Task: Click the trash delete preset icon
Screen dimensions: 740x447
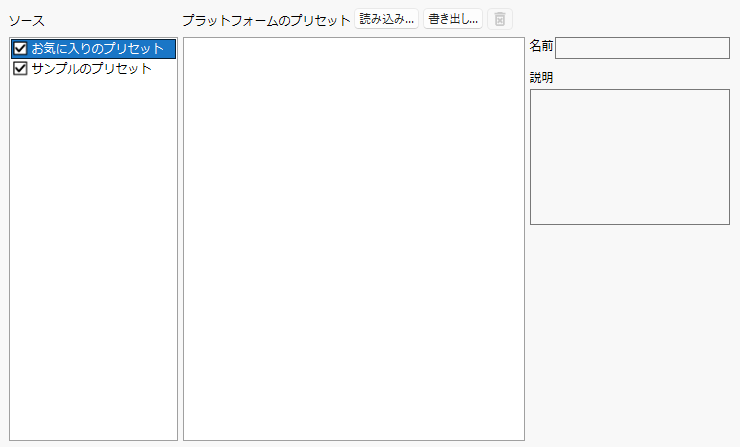Action: [x=500, y=19]
